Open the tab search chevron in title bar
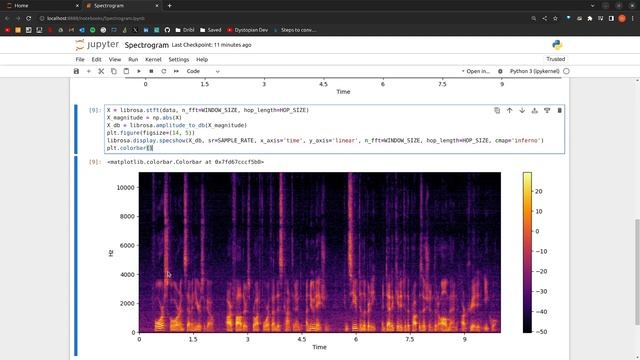Image resolution: width=640 pixels, height=360 pixels. coord(592,6)
